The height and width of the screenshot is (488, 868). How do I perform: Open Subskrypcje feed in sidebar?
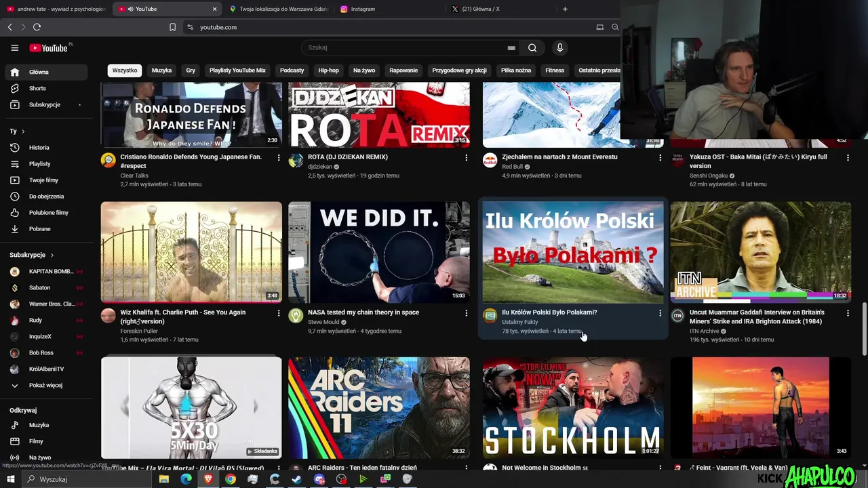(46, 104)
